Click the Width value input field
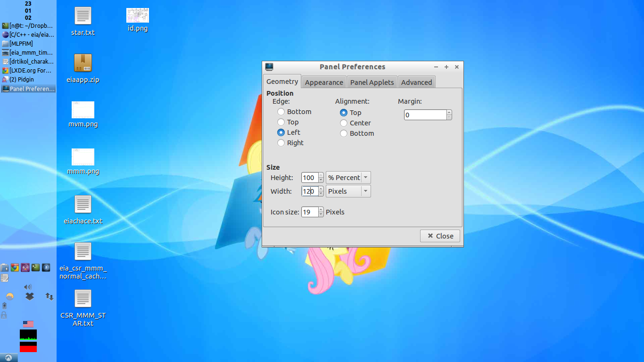This screenshot has height=362, width=644. click(310, 191)
